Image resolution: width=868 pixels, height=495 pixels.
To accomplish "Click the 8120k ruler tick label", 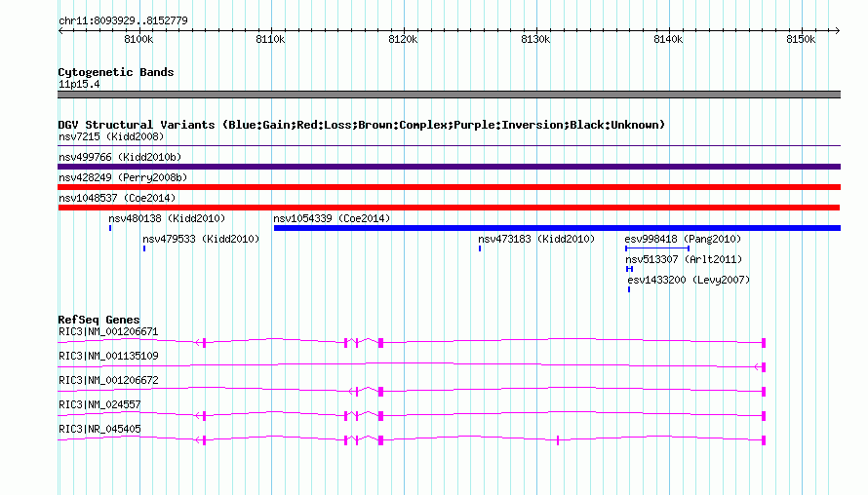I will [x=403, y=39].
